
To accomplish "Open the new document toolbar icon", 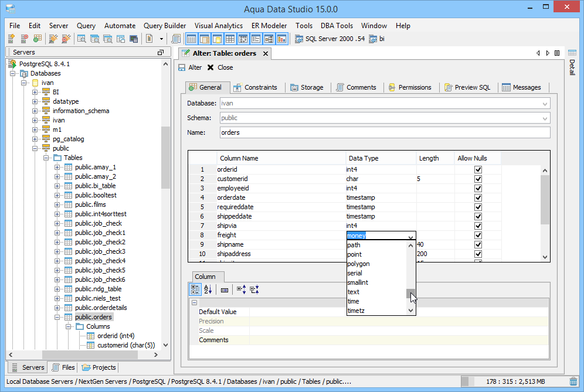I will (x=150, y=39).
